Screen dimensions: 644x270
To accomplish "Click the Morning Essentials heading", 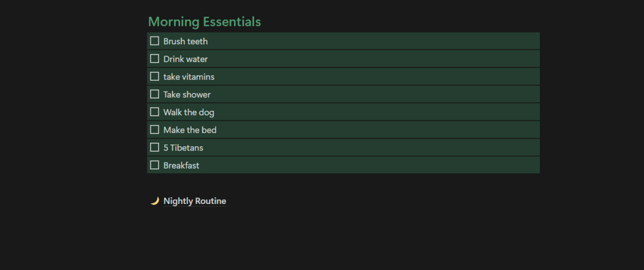I will [x=204, y=22].
